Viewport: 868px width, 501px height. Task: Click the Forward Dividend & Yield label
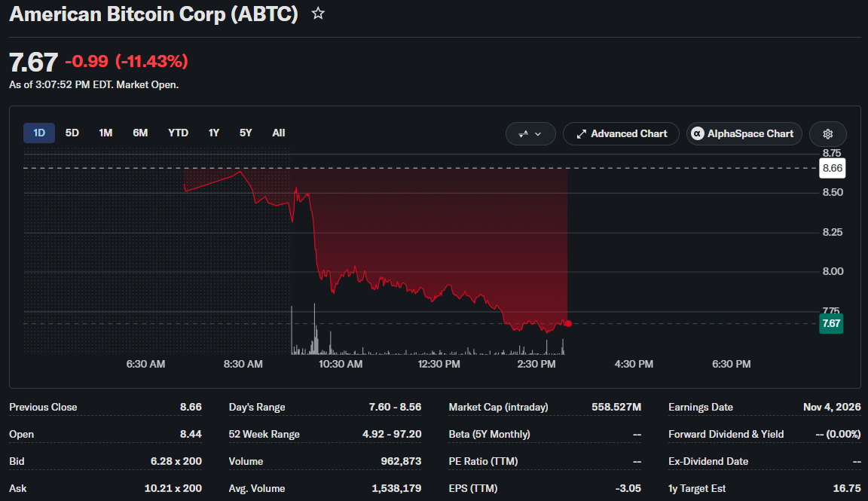[x=726, y=434]
